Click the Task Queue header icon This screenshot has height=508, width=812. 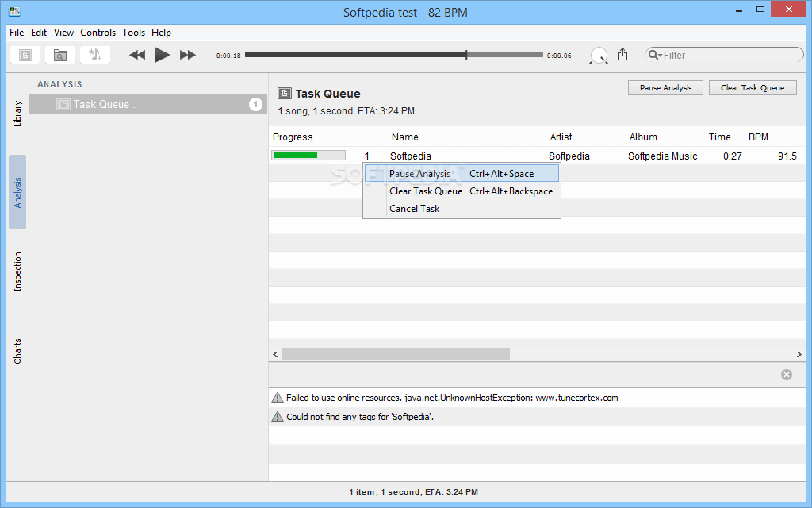[285, 94]
